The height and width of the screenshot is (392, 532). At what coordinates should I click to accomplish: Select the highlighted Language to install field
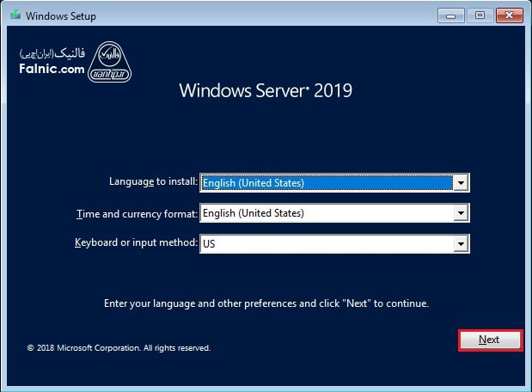[327, 182]
